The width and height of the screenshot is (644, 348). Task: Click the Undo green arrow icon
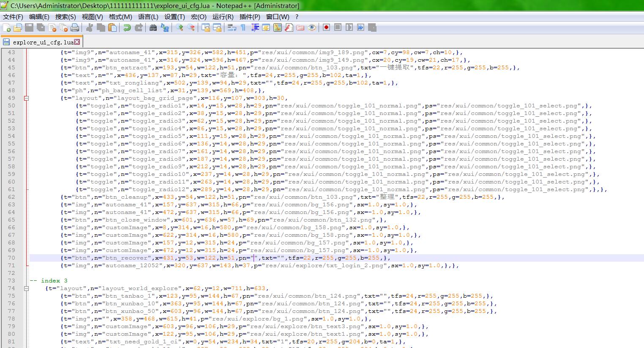[x=127, y=28]
